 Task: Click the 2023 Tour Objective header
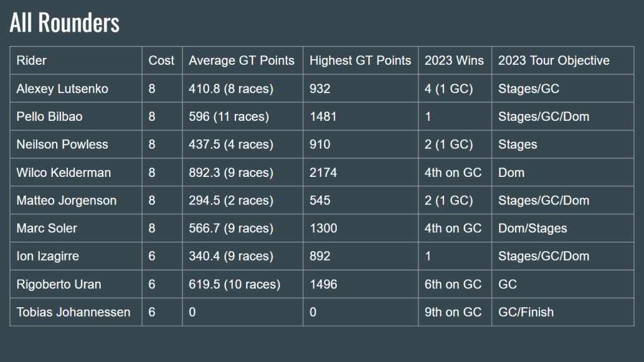point(553,60)
